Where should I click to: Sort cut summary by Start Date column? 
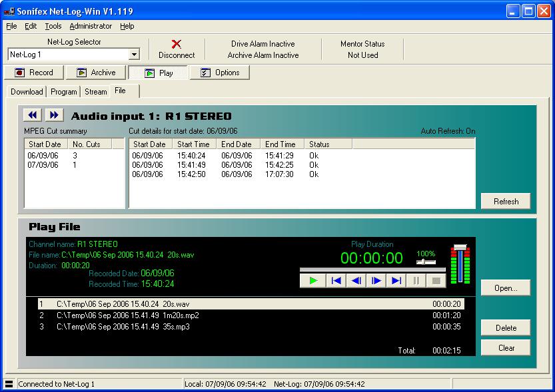[46, 144]
